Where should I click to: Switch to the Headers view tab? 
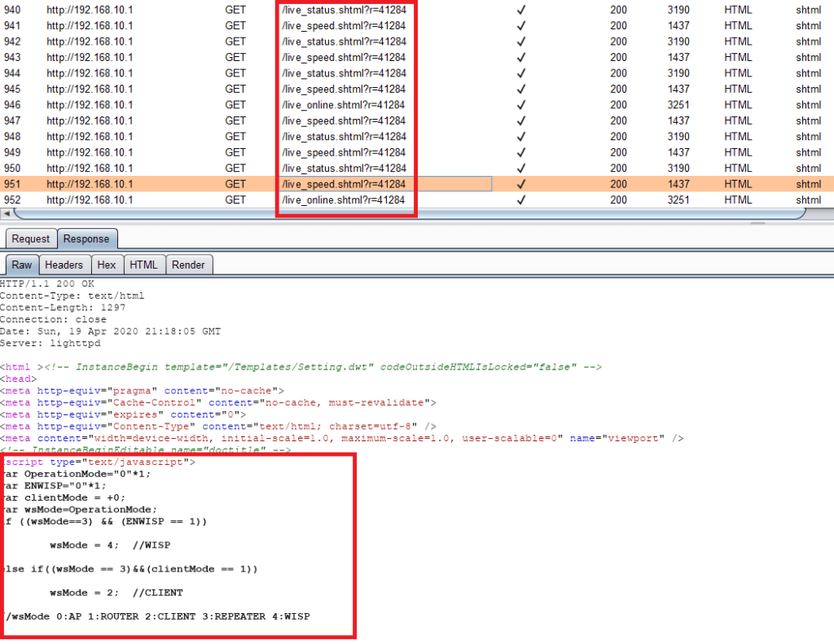64,265
